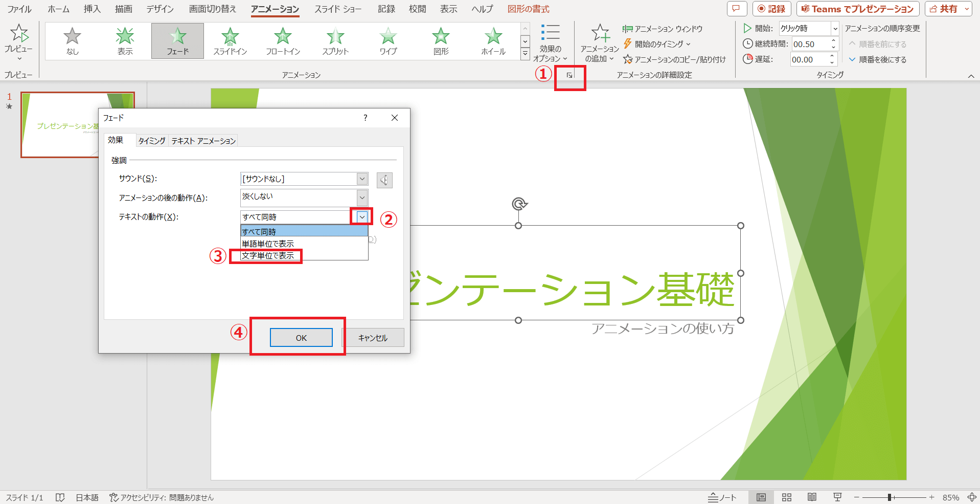Click the zoom slider handle
Image resolution: width=980 pixels, height=504 pixels.
(x=890, y=497)
